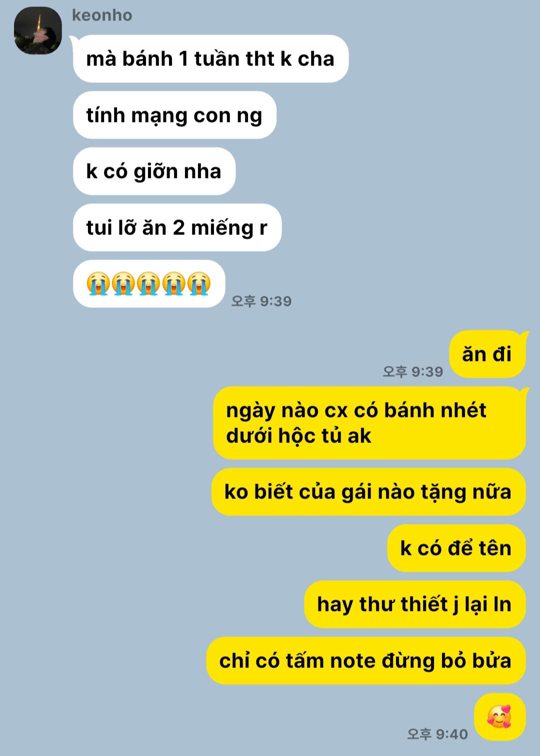Tap the crying emoji message bubble
The width and height of the screenshot is (540, 756).
point(149,283)
